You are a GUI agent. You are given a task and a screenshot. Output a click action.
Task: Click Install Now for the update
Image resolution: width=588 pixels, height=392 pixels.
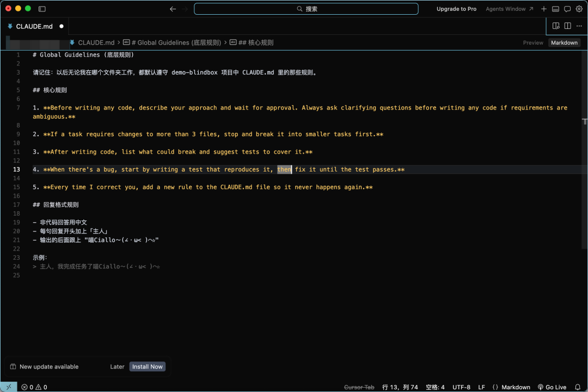click(x=148, y=366)
